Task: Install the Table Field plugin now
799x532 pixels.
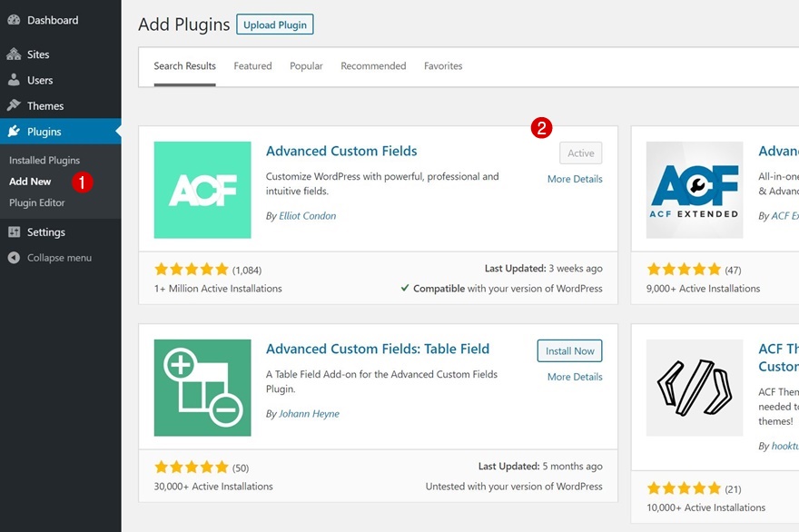Action: [x=569, y=351]
